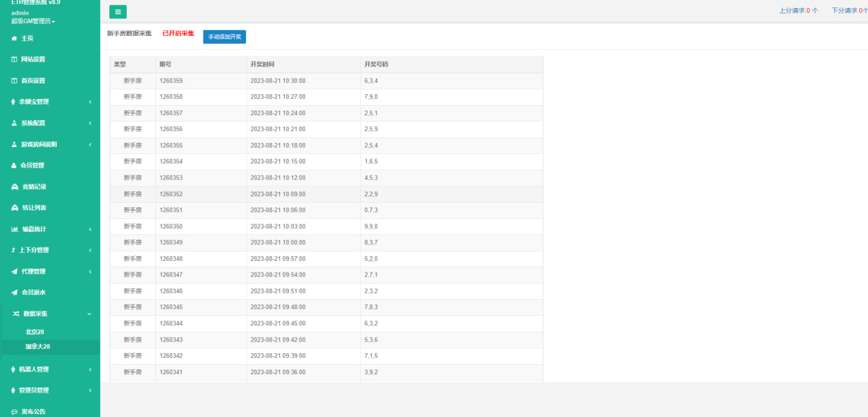Image resolution: width=868 pixels, height=417 pixels.
Task: Click the arrow icon beside 上下分管理
Action: pos(14,250)
